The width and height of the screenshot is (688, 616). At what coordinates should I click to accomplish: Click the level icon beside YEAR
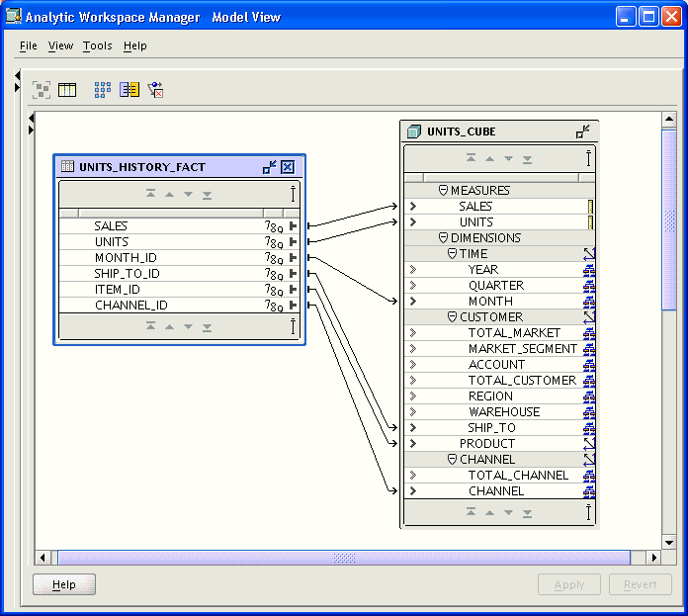coord(589,270)
